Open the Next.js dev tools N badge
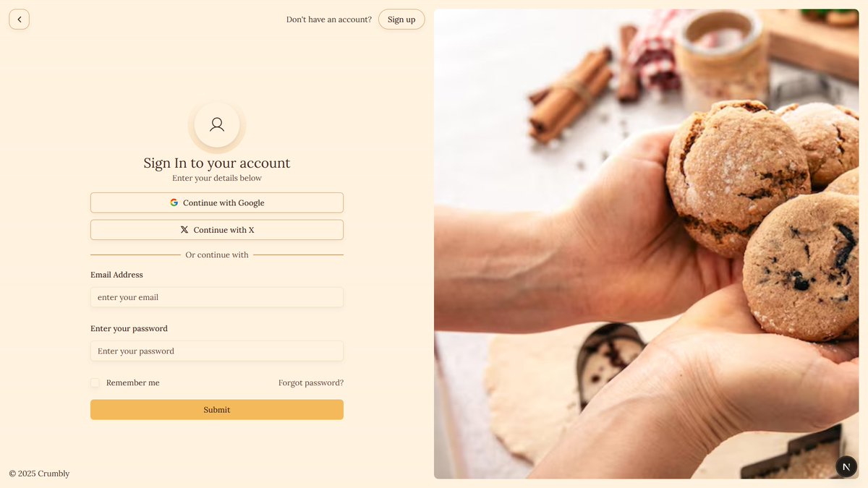 846,466
